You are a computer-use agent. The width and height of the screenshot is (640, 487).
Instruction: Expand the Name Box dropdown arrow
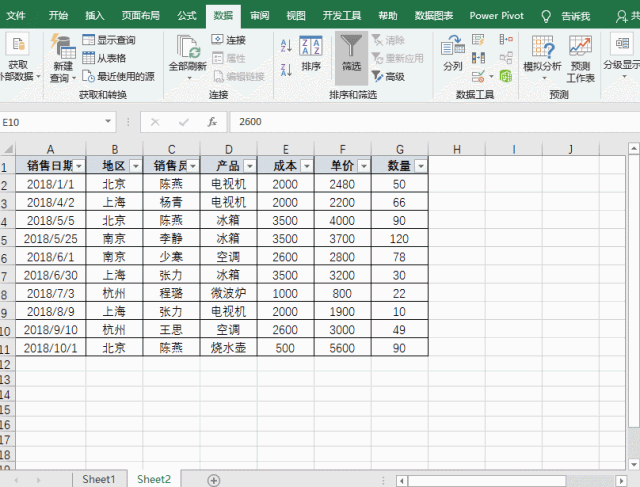coord(108,121)
